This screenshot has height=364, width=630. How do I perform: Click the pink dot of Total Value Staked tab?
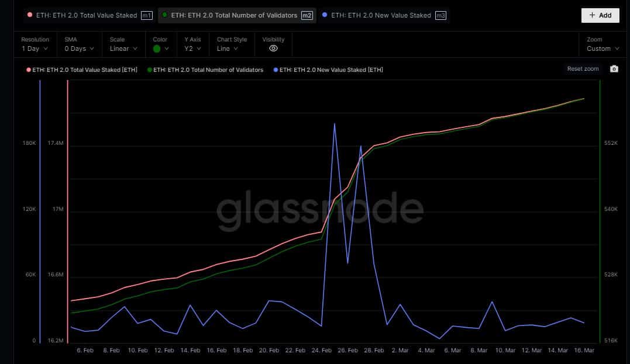pos(30,15)
